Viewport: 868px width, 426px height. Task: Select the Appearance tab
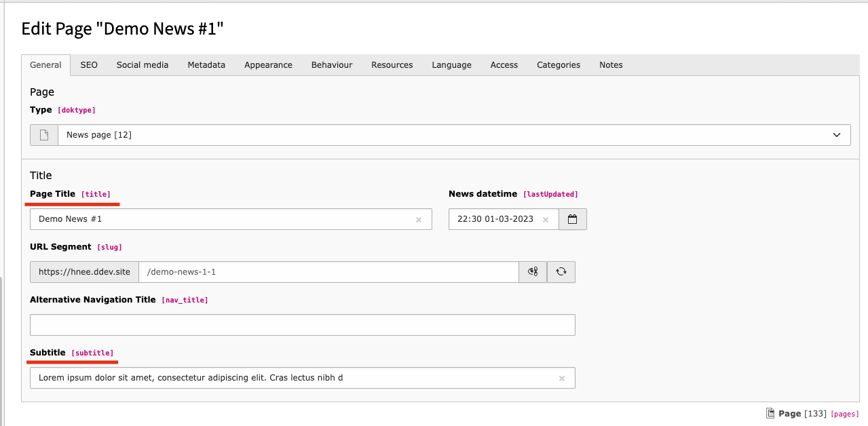pyautogui.click(x=268, y=65)
